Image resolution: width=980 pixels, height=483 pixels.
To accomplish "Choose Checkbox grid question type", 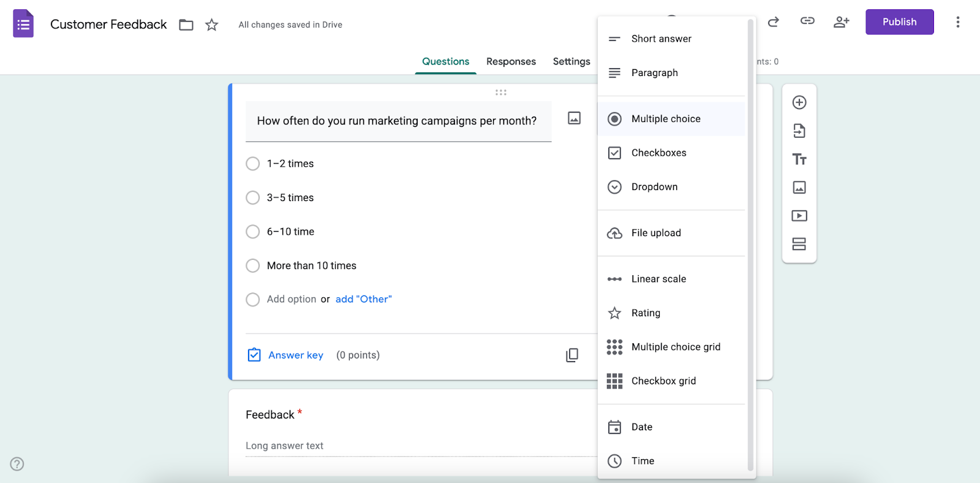I will 671,381.
